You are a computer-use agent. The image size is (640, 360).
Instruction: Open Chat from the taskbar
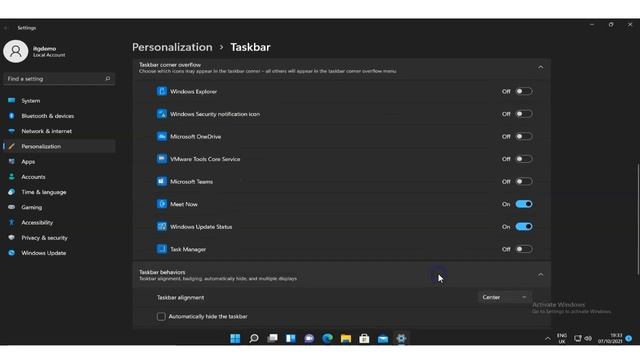309,338
